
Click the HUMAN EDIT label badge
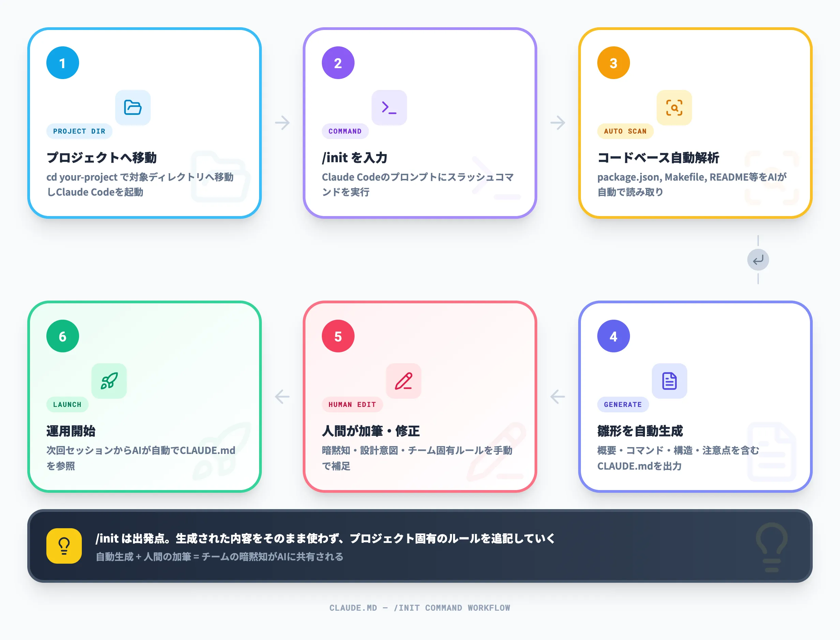[352, 404]
